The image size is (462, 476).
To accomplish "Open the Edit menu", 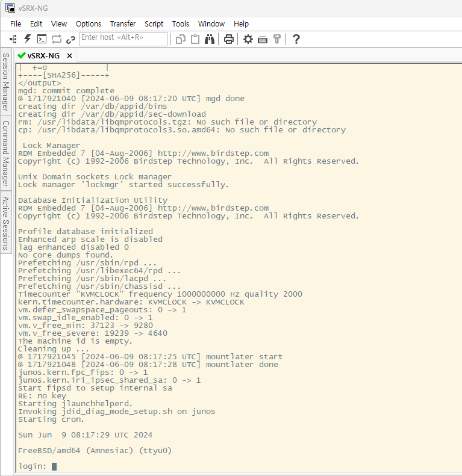I will (x=36, y=23).
